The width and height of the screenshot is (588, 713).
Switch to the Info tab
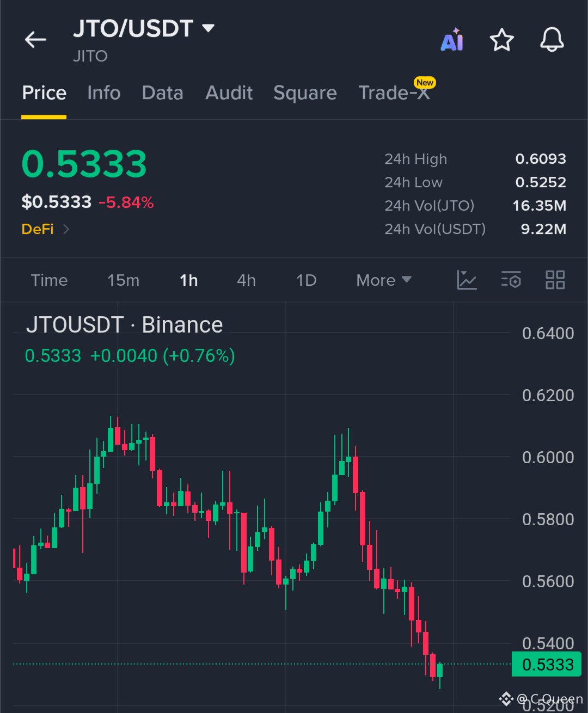[x=104, y=93]
